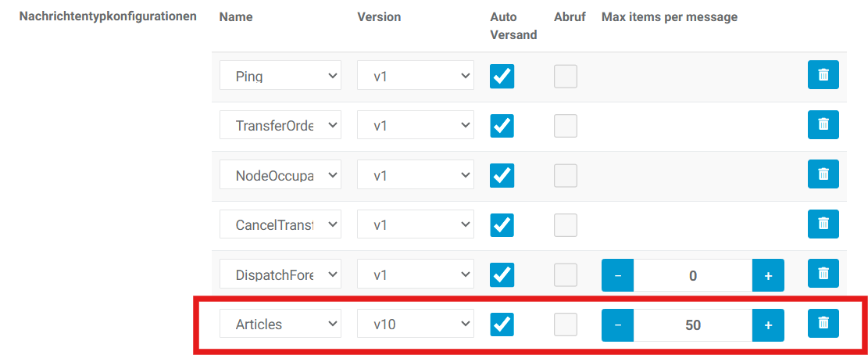Decrease max items for Articles row
Screen dimensions: 868x355
point(618,325)
